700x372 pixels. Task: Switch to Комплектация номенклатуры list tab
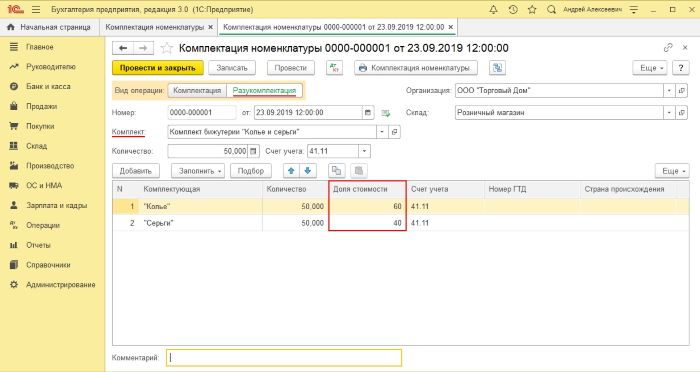tap(154, 27)
